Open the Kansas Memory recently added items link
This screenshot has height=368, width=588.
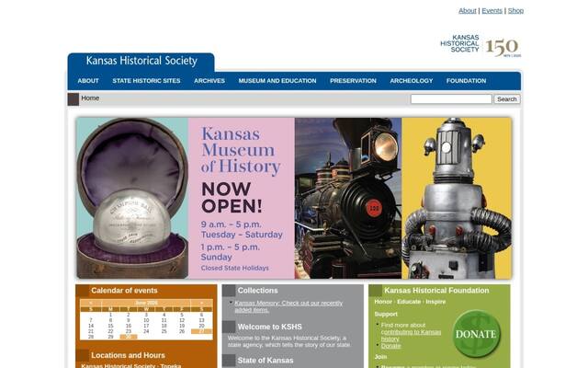(288, 306)
